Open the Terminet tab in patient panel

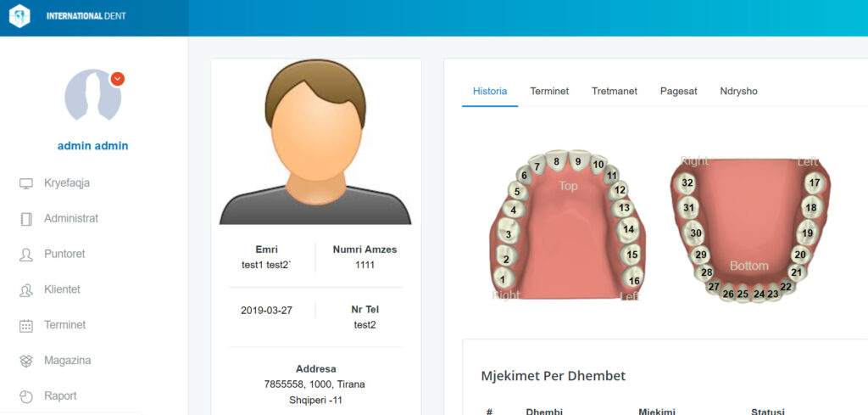pyautogui.click(x=549, y=92)
